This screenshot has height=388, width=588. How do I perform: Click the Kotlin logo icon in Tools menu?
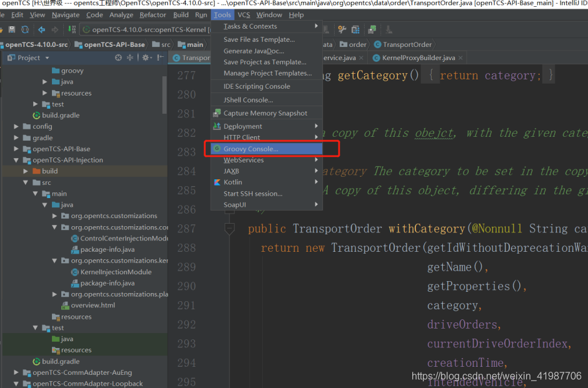click(x=217, y=182)
